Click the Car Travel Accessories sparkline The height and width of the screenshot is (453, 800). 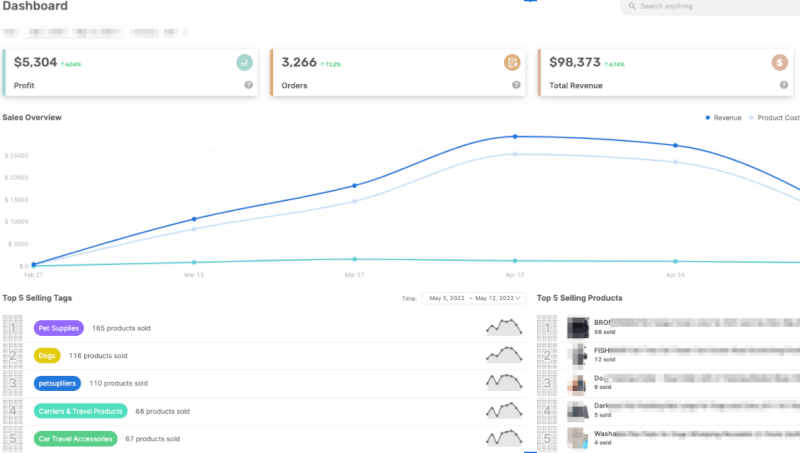point(504,438)
